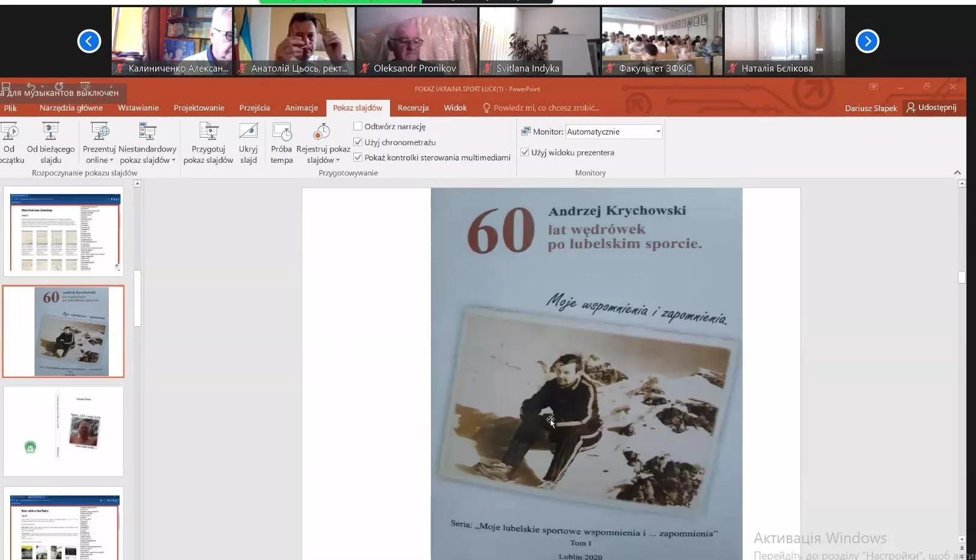976x560 pixels.
Task: Select the slide thumbnail below the current one
Action: point(63,431)
